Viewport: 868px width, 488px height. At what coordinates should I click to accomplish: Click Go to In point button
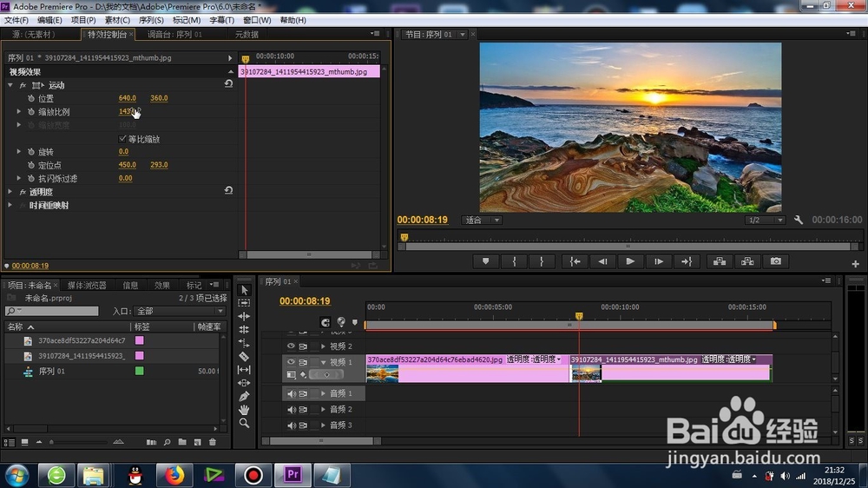point(575,261)
